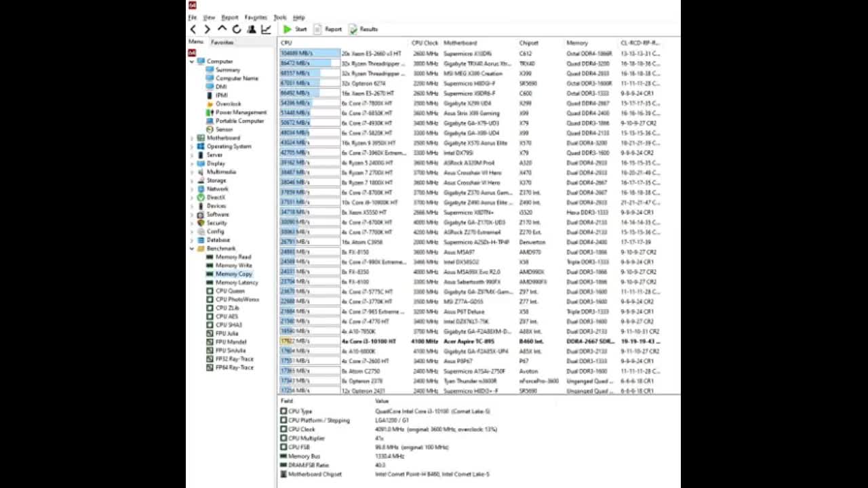Start the benchmark with the green Start button
The height and width of the screenshot is (488, 868).
295,29
